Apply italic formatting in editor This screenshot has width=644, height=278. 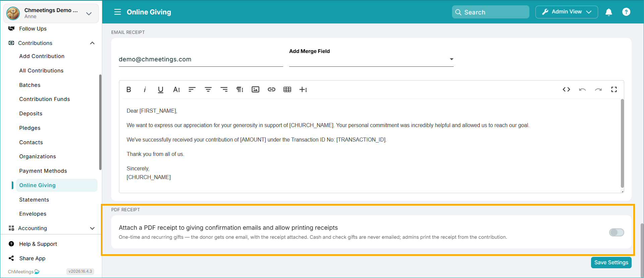(145, 90)
